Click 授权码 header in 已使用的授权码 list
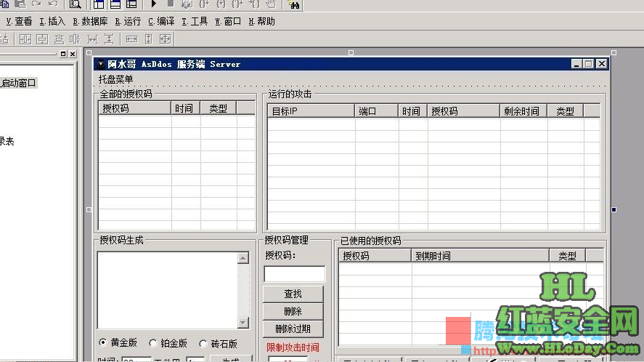Image resolution: width=644 pixels, height=362 pixels. pos(375,256)
